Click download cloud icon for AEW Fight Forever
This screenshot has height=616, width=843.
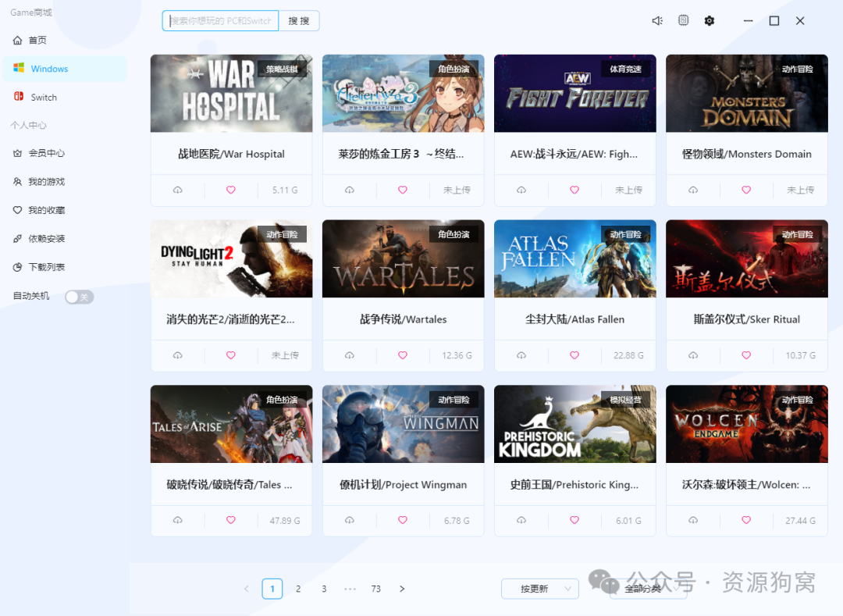click(521, 190)
